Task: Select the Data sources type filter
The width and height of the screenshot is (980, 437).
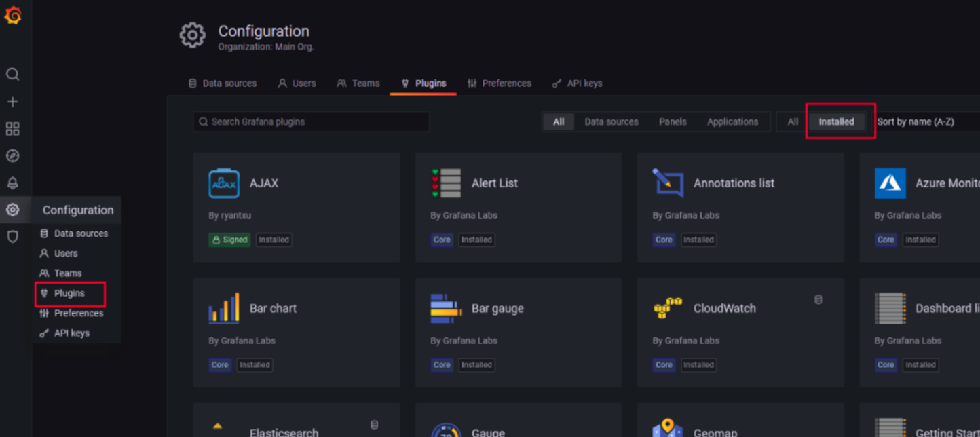Action: coord(611,122)
